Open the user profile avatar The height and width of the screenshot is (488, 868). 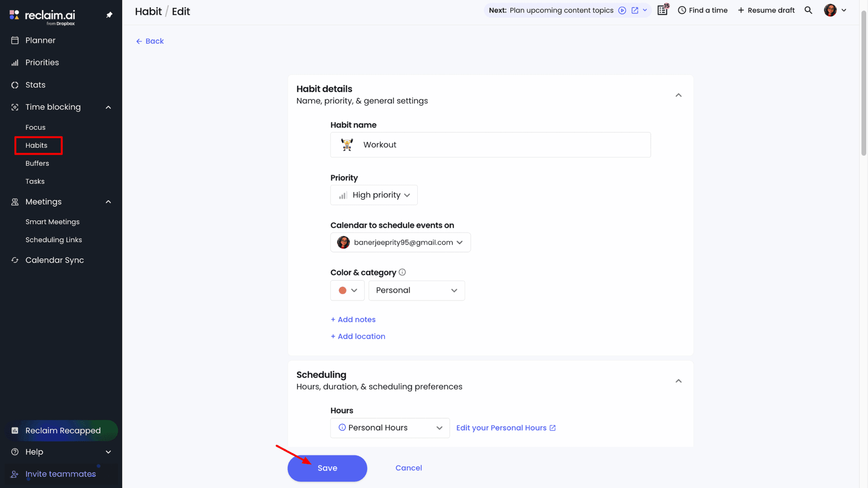pyautogui.click(x=830, y=10)
